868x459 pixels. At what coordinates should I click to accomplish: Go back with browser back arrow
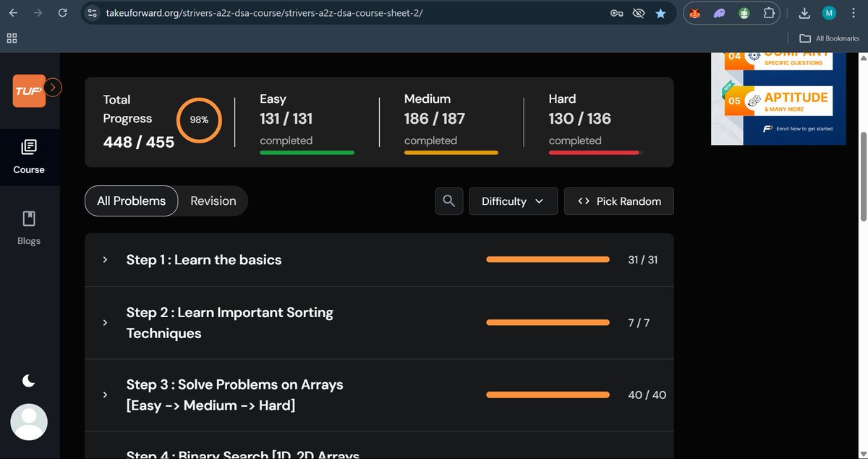(x=13, y=13)
